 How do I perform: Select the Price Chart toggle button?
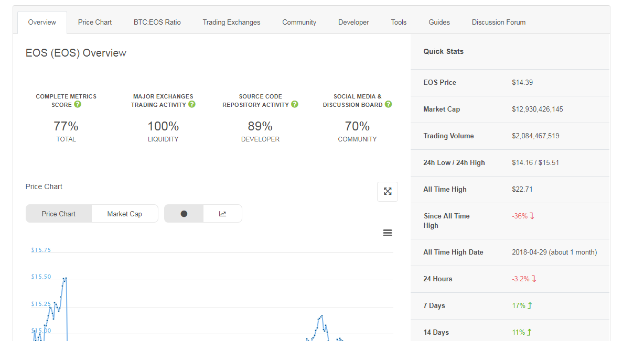coord(59,214)
